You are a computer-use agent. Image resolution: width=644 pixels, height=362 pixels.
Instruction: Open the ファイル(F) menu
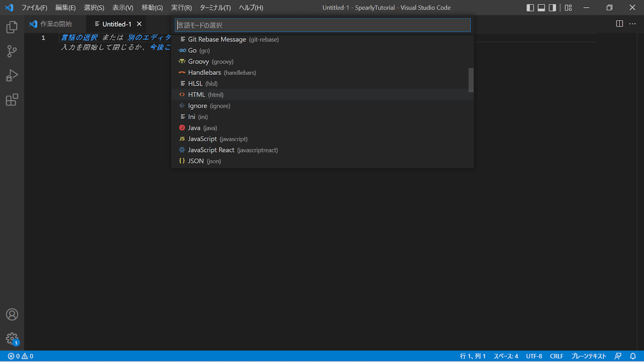click(x=34, y=8)
